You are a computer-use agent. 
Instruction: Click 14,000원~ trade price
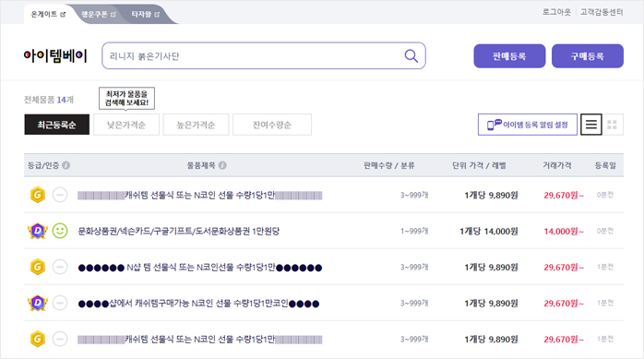(x=564, y=232)
